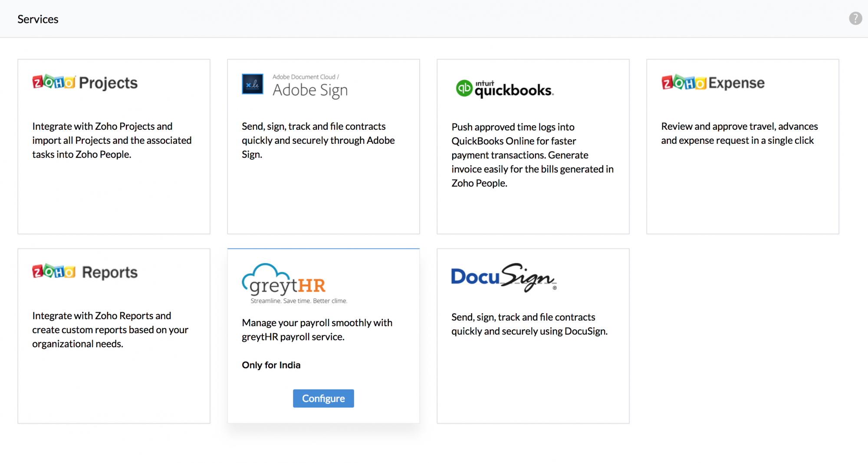
Task: Click the DocuSign logo
Action: tap(504, 277)
